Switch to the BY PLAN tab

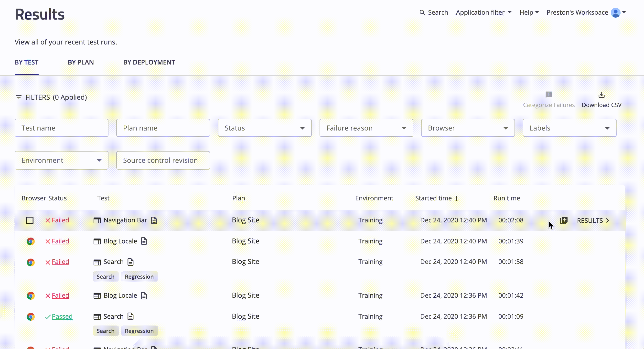pos(81,62)
